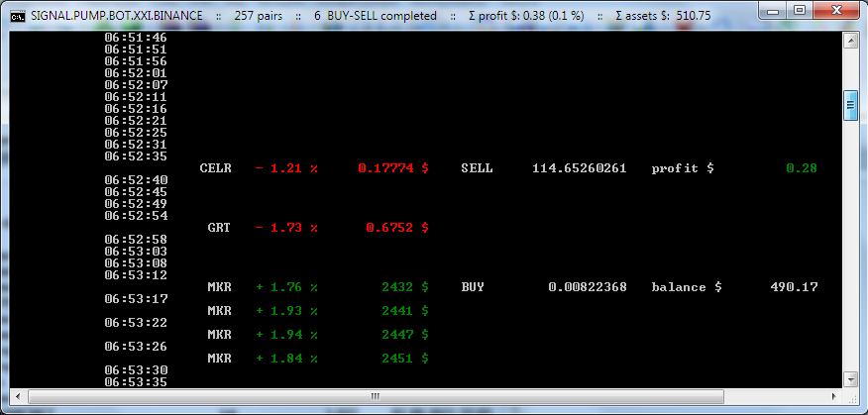
Task: Click Σ assets $ 510.75 in title bar
Action: tap(663, 16)
